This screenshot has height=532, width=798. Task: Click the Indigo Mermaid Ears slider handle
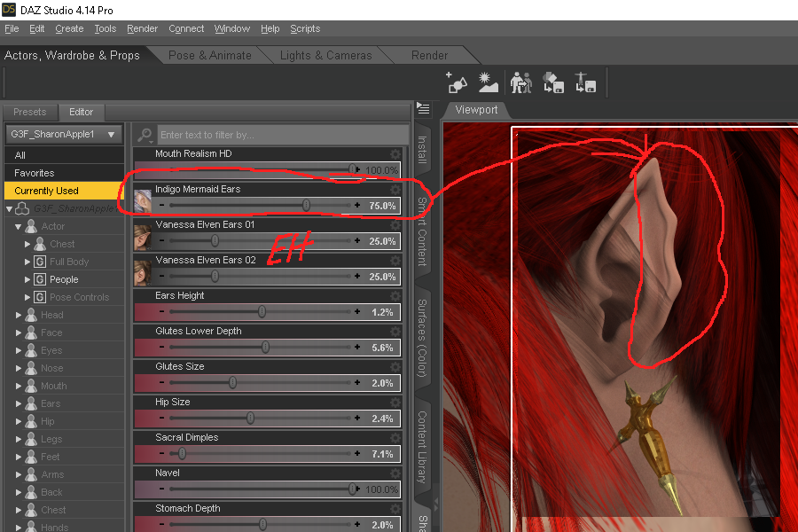point(306,205)
